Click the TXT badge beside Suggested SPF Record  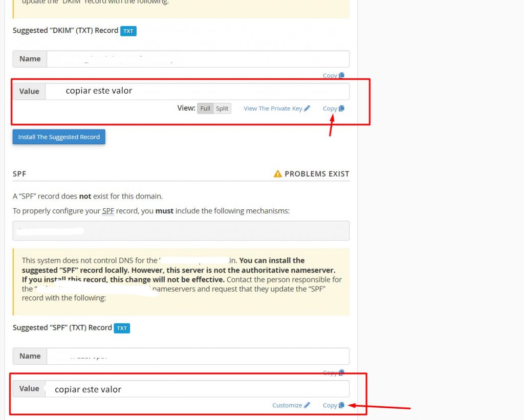(x=122, y=328)
